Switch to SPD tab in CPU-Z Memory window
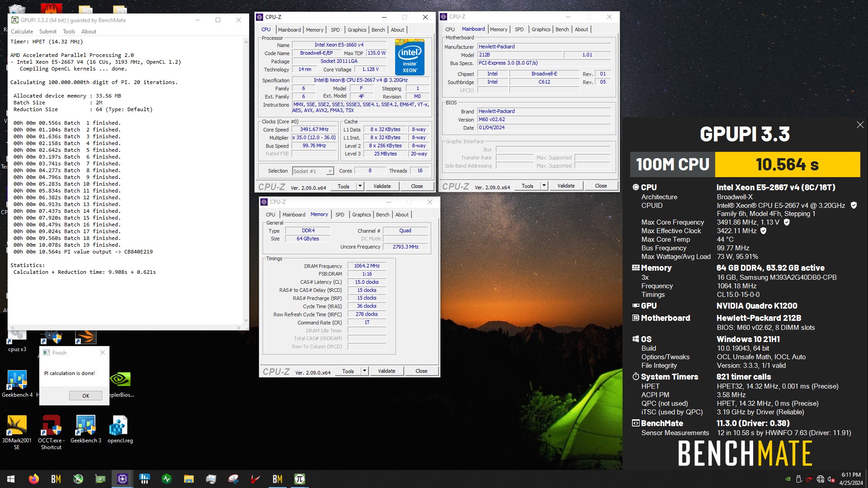The image size is (868, 488). (340, 215)
